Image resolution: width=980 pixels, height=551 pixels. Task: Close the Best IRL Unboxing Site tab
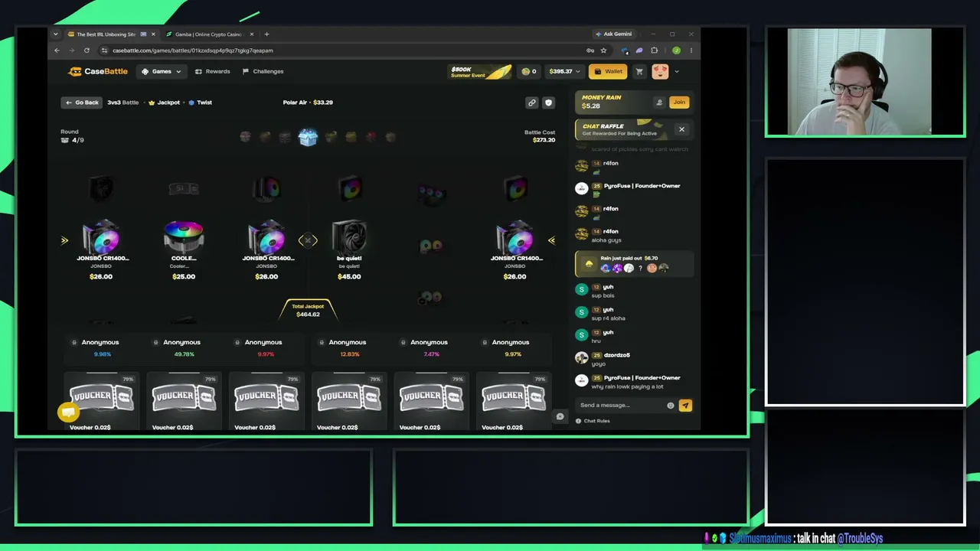coord(153,34)
